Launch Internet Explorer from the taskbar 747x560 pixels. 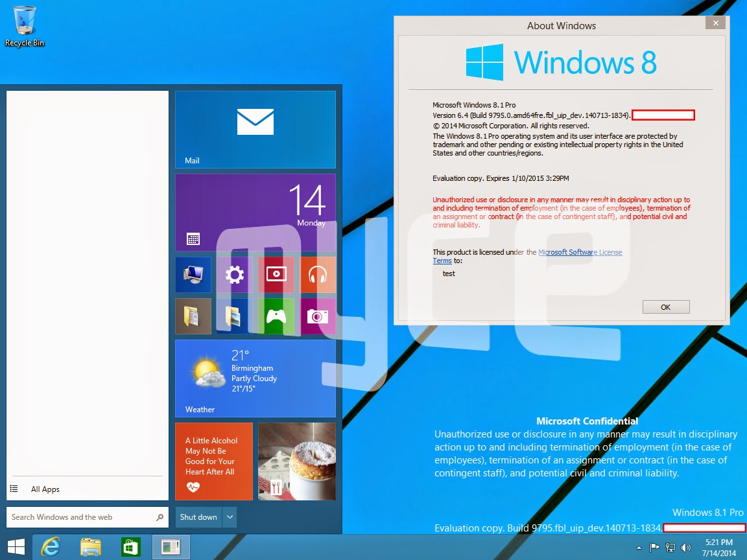[x=51, y=546]
